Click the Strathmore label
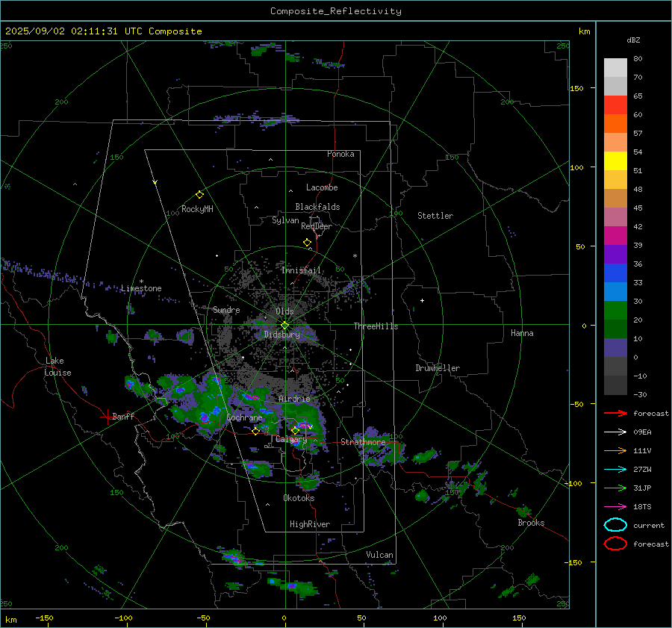 pyautogui.click(x=363, y=442)
